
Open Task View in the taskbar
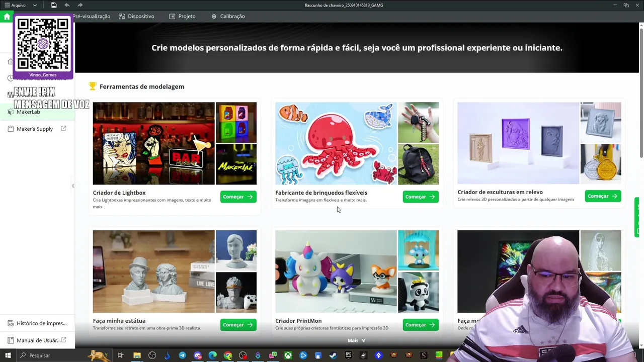(121, 355)
